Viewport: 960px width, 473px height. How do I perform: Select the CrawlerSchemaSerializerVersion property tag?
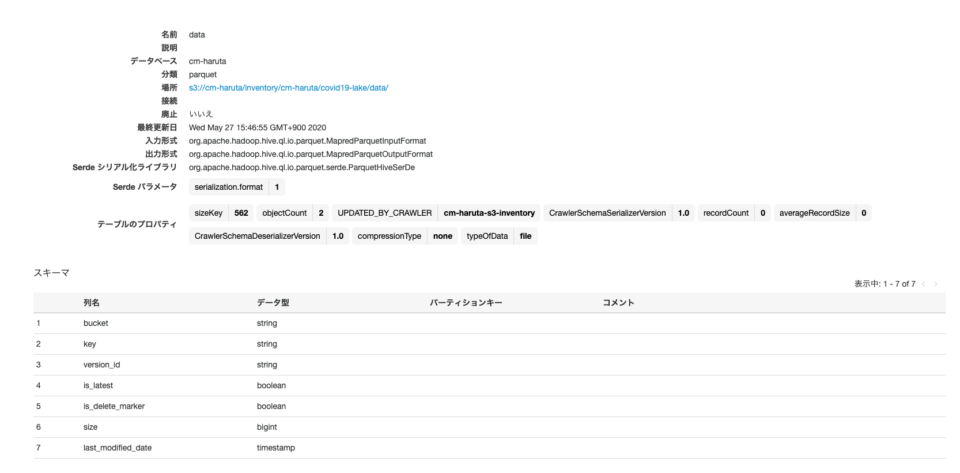[619, 213]
